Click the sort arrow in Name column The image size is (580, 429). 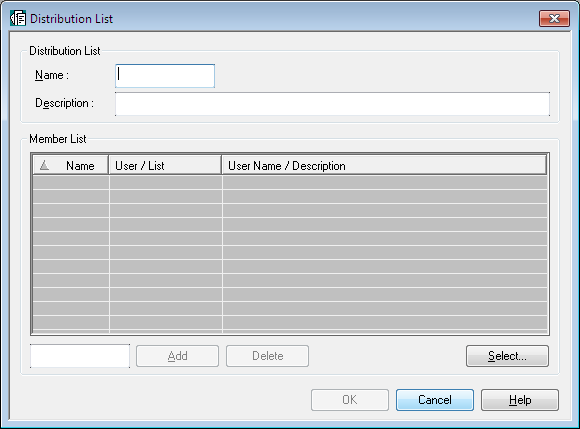44,165
